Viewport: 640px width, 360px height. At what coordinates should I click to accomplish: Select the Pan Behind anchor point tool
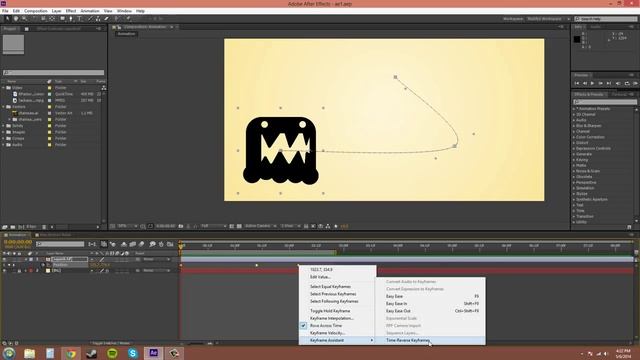(52, 18)
